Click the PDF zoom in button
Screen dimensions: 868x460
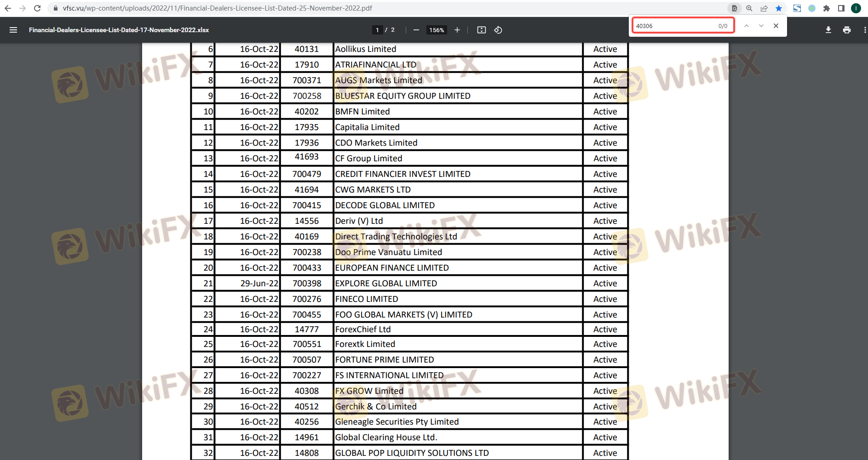457,30
